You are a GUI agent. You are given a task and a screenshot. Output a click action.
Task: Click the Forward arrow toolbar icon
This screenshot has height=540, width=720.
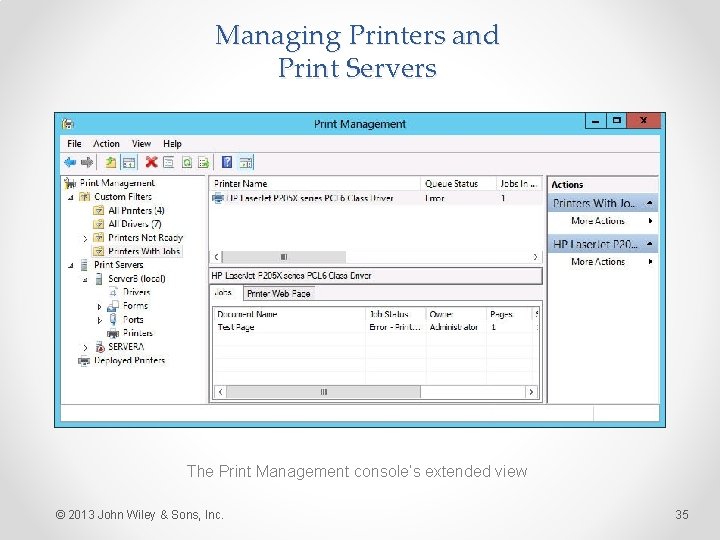click(87, 162)
